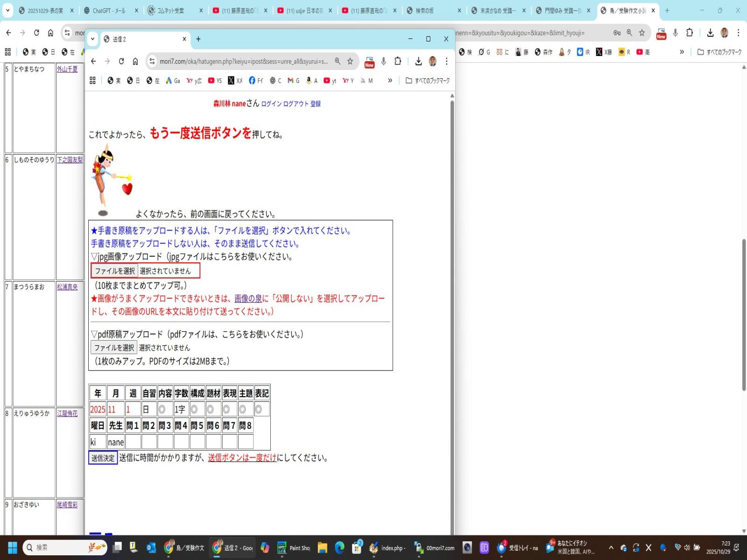Open the extensions puzzle icon in the popup window
The height and width of the screenshot is (560, 747).
pos(398,61)
